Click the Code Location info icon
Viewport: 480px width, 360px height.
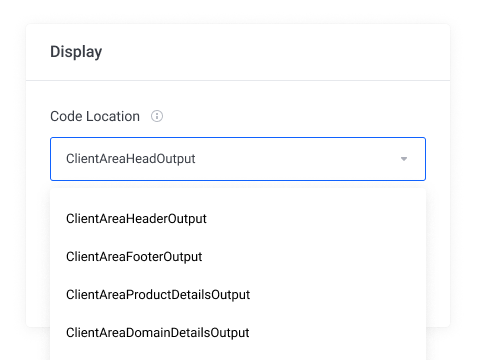157,116
